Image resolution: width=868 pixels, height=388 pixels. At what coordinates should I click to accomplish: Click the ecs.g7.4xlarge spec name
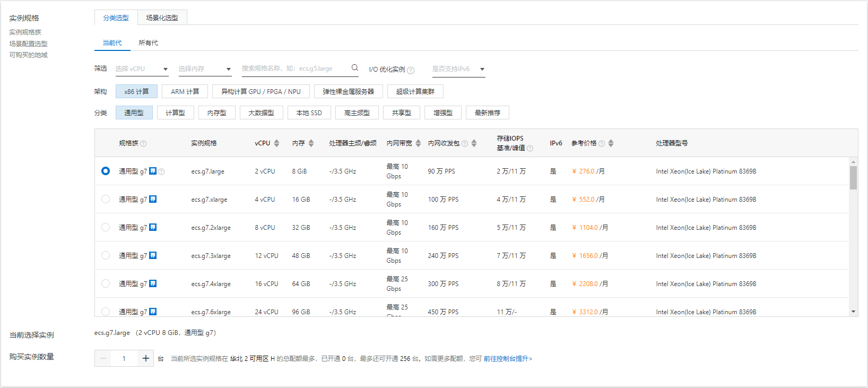click(211, 284)
